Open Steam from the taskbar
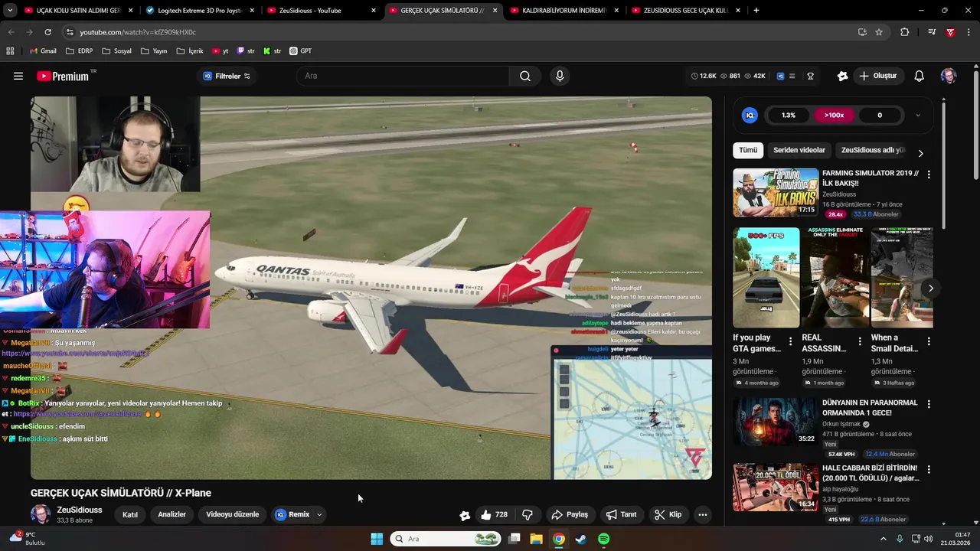 pos(581,539)
